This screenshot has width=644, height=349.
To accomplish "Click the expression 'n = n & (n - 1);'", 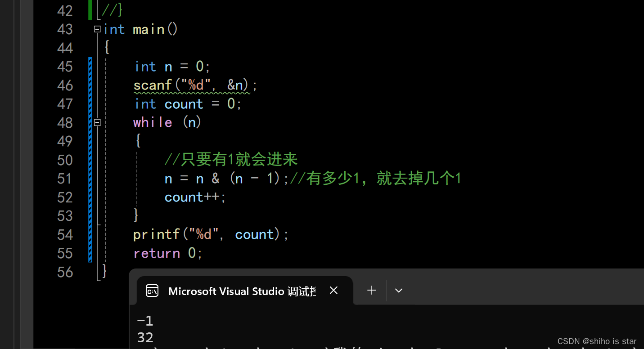I will (227, 179).
